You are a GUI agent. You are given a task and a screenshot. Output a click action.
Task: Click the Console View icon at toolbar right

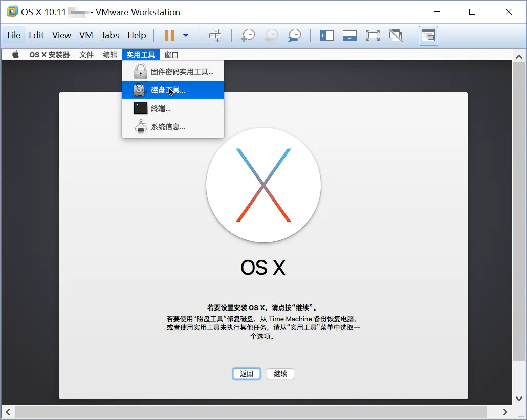coord(428,35)
